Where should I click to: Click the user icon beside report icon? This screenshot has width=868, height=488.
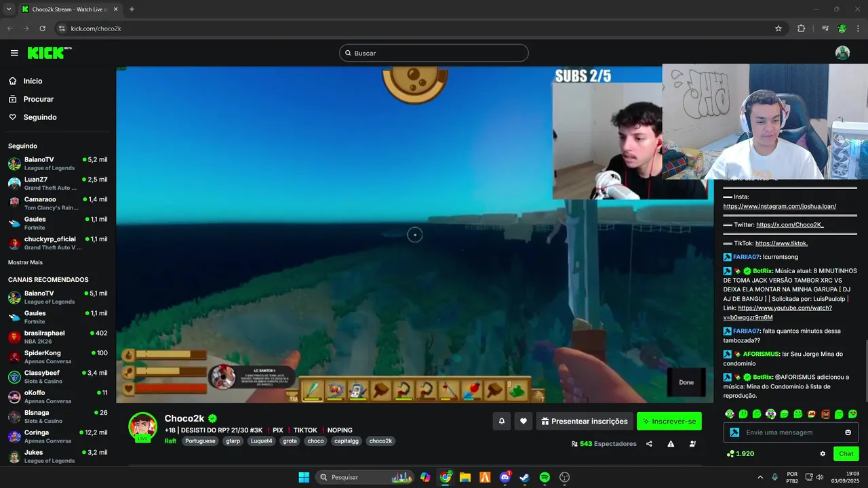click(x=692, y=444)
